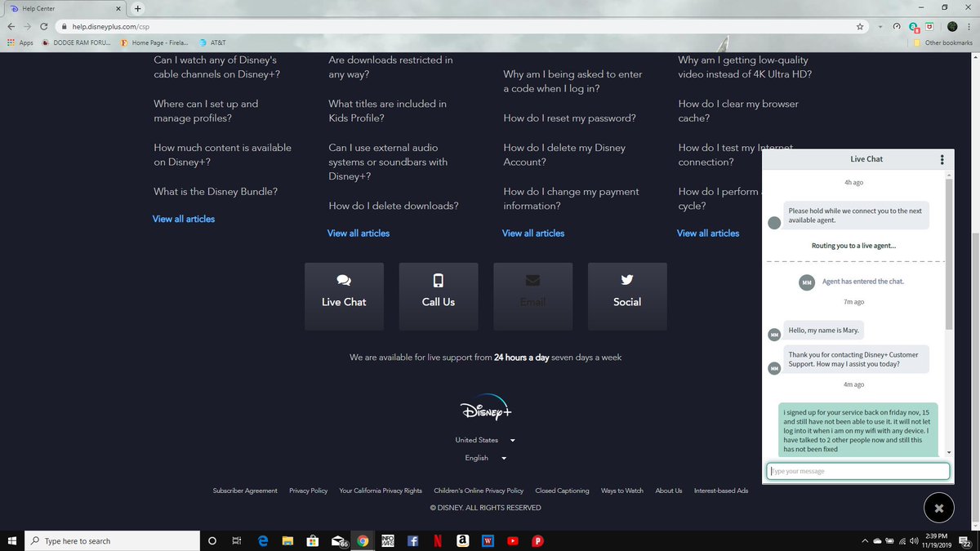980x551 pixels.
Task: Open 'How do I delete my Disney Account?'
Action: click(x=564, y=155)
